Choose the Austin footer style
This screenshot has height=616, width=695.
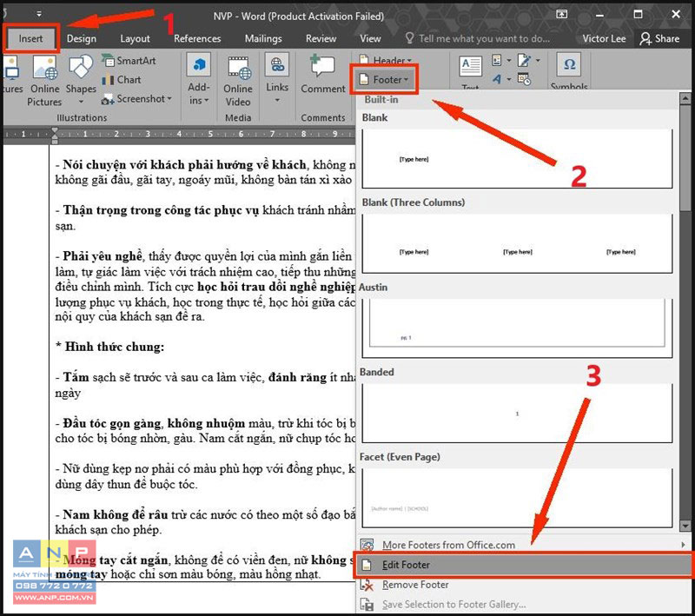pos(517,328)
